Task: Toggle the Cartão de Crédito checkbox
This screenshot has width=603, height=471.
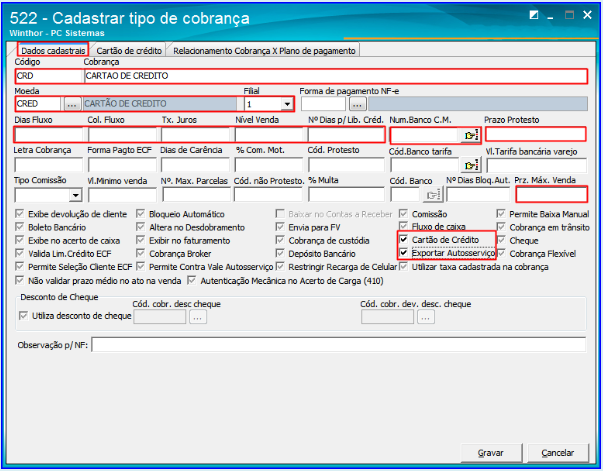Action: [403, 241]
